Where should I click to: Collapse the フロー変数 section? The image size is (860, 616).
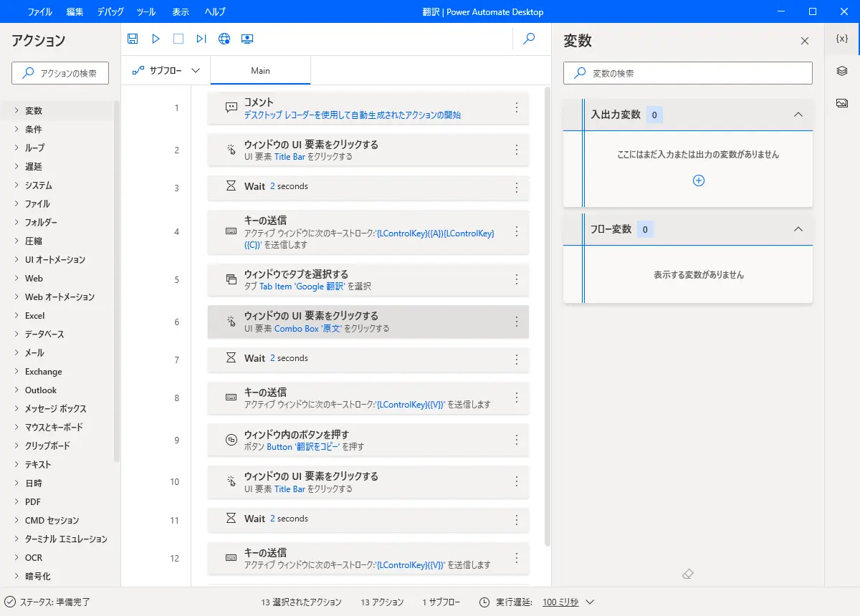point(798,229)
